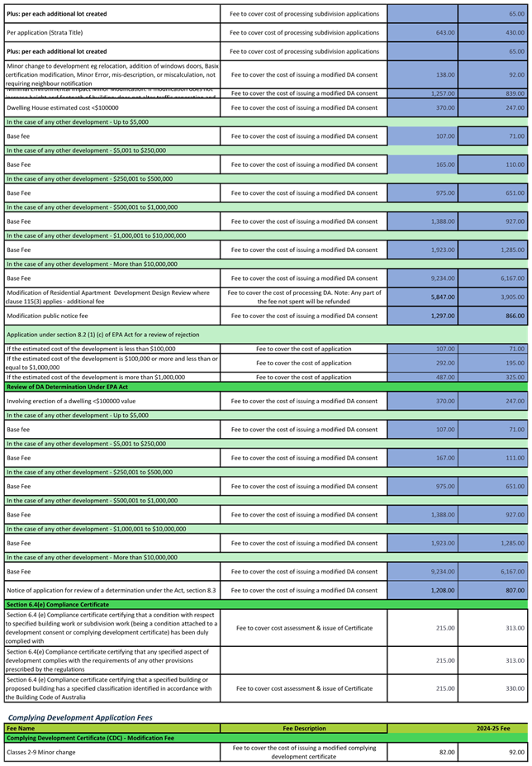532x766 pixels.
Task: Click the 5,847.00 fee value
Action: click(x=443, y=297)
